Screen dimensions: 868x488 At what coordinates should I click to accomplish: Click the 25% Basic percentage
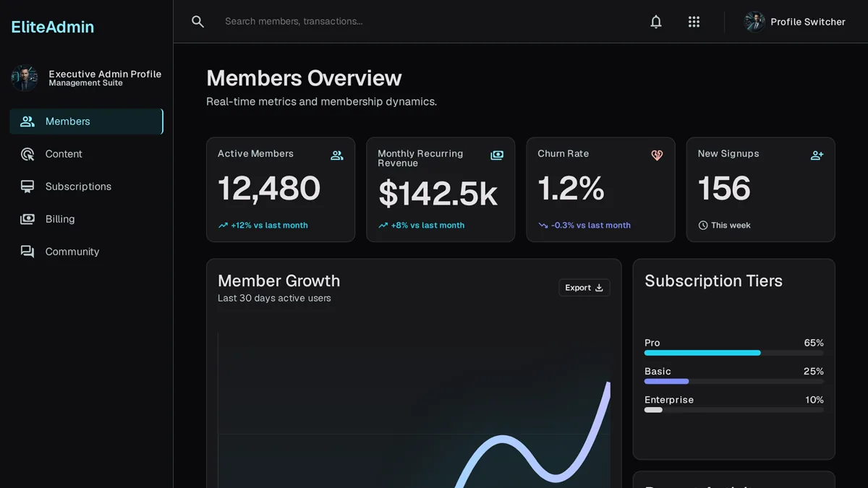pos(814,372)
